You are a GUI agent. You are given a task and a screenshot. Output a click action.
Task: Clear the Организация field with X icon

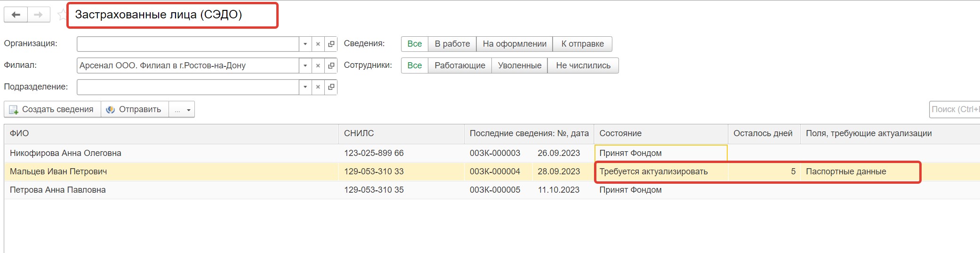point(318,44)
